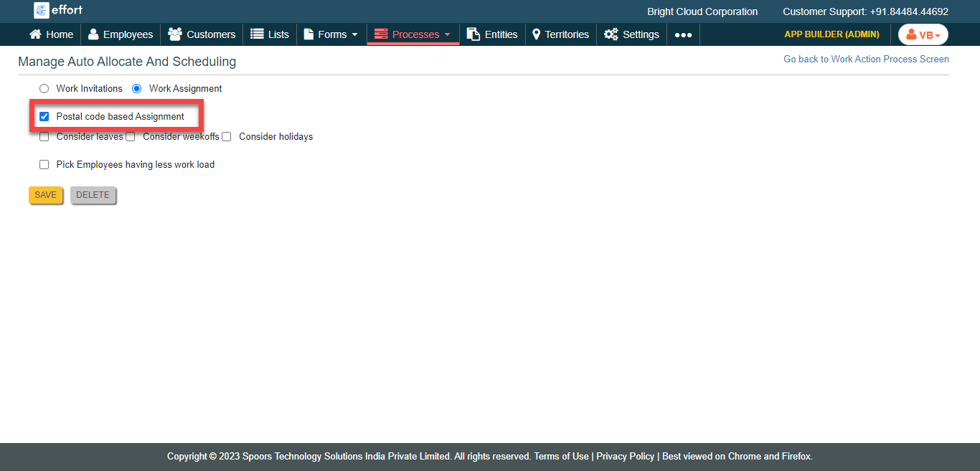This screenshot has height=471, width=980.
Task: Open the Privacy Policy footer link
Action: pyautogui.click(x=625, y=456)
